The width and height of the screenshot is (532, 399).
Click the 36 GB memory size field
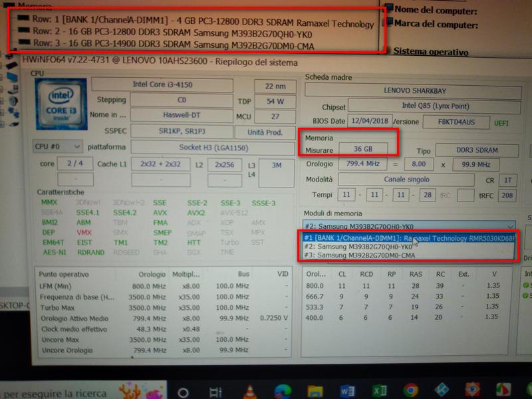[363, 149]
